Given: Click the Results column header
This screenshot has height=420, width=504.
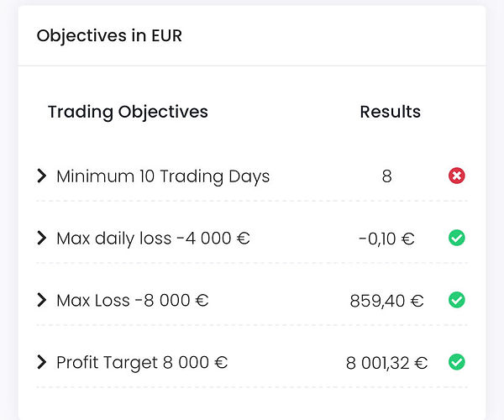Looking at the screenshot, I should (391, 112).
